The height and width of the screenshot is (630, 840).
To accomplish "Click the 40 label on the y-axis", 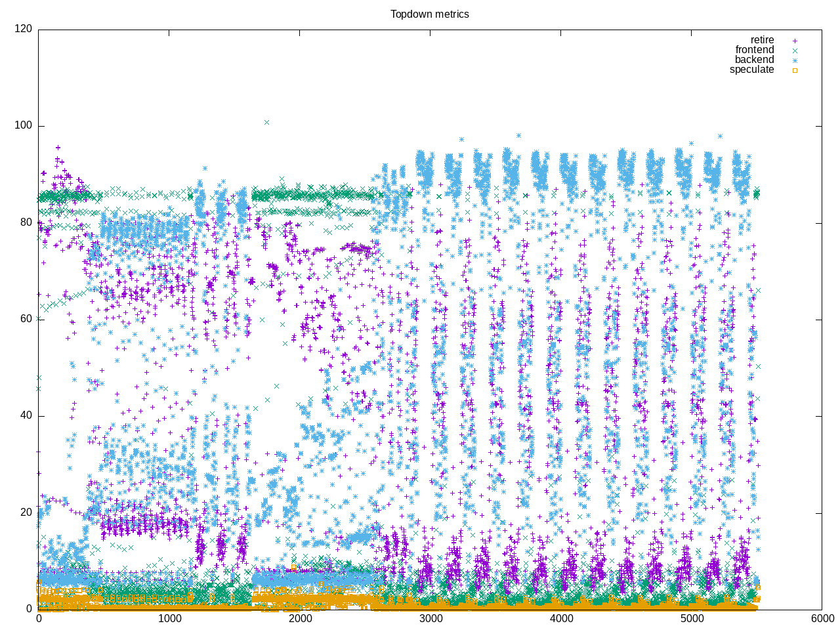I will tap(26, 415).
